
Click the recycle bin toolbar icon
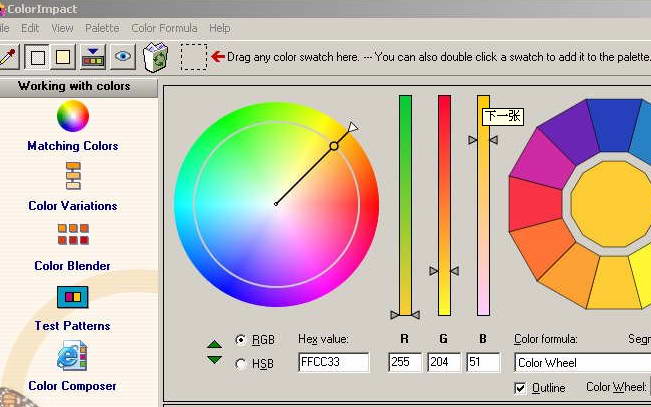[x=155, y=56]
